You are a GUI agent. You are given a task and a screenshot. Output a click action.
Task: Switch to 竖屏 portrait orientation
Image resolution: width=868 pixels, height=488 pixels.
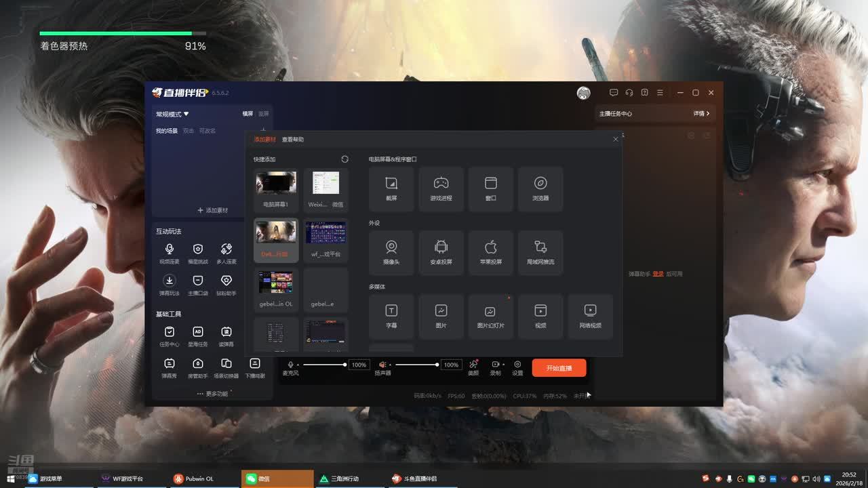click(263, 114)
